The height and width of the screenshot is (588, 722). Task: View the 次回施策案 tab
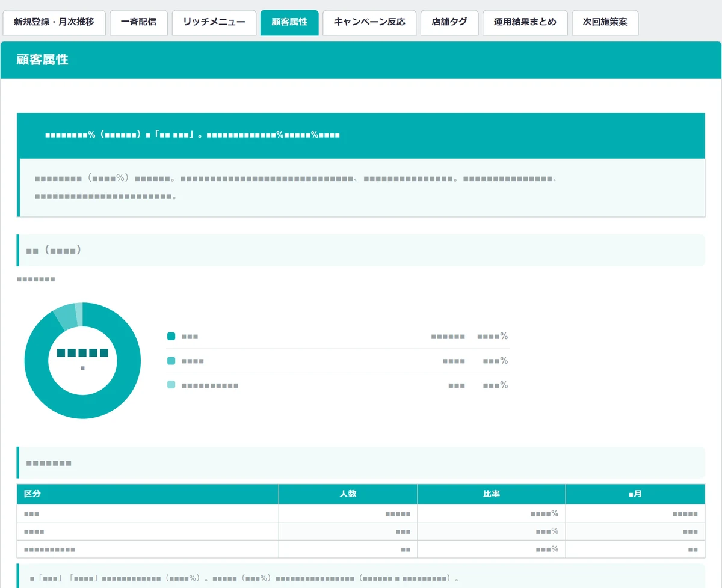(x=605, y=22)
